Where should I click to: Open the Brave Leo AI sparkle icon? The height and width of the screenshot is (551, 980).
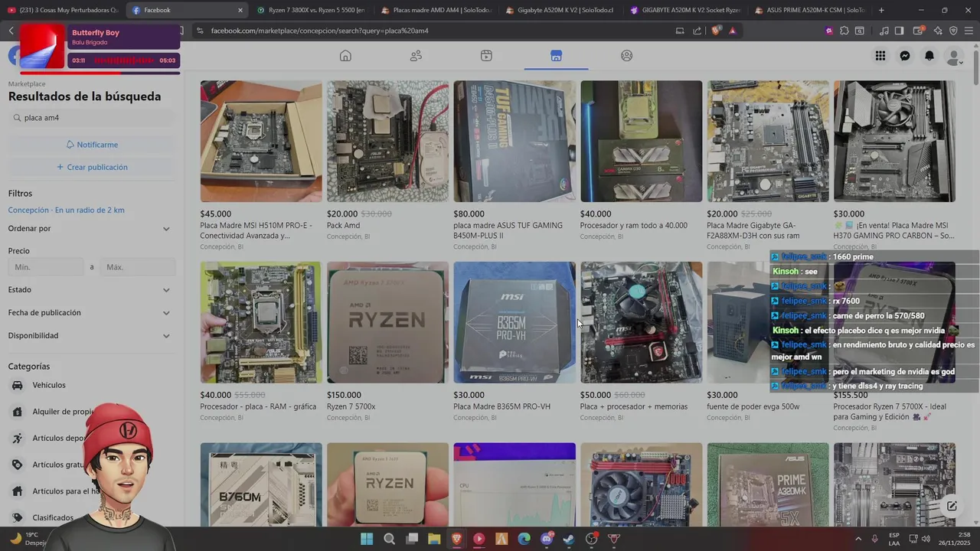point(938,31)
